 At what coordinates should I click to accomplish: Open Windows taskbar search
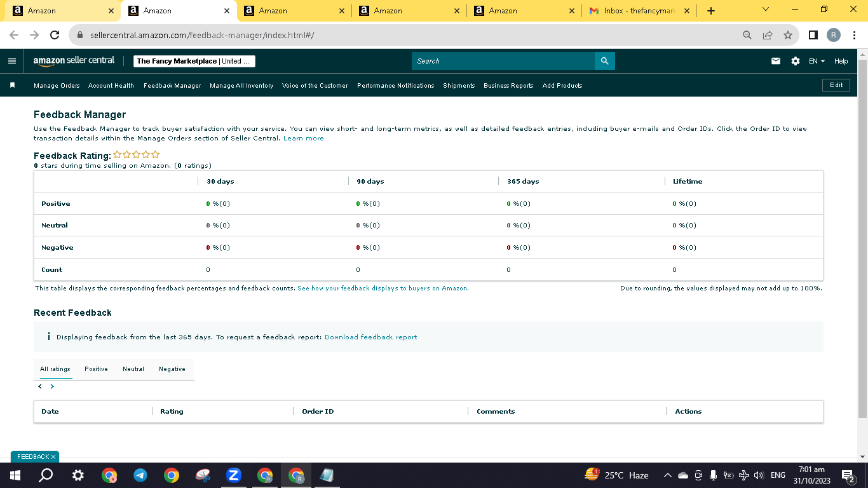(x=46, y=475)
